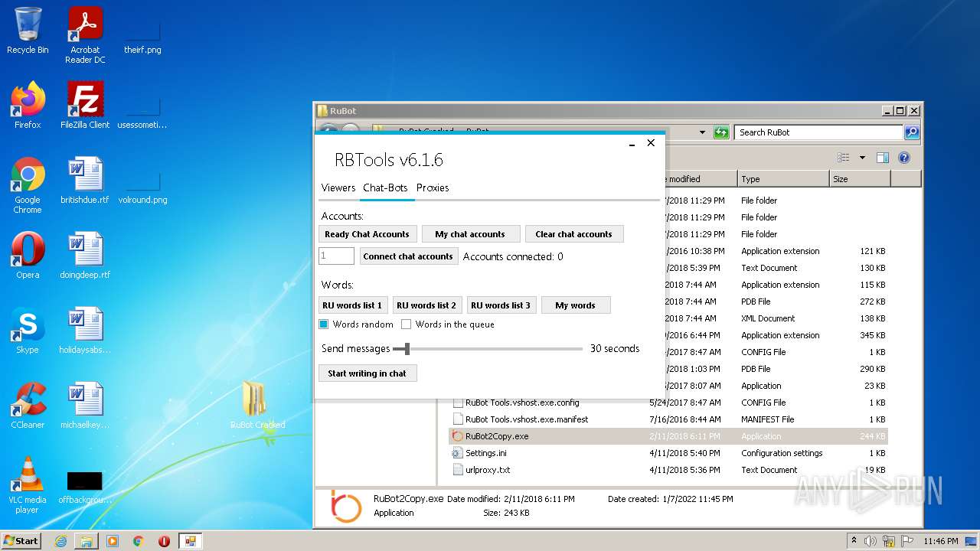Click the RBTools taskbar button
The width and height of the screenshot is (980, 551).
(191, 541)
